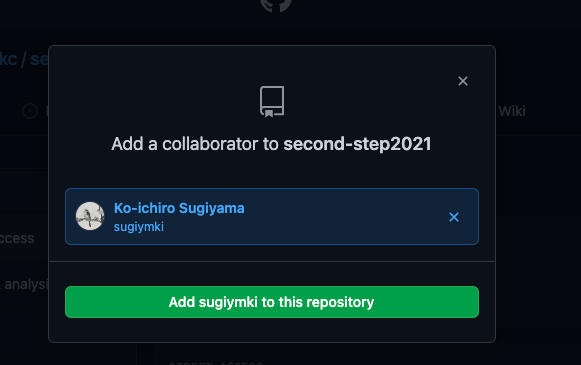Image resolution: width=581 pixels, height=365 pixels.
Task: Switch to the Wiki tab
Action: 512,111
